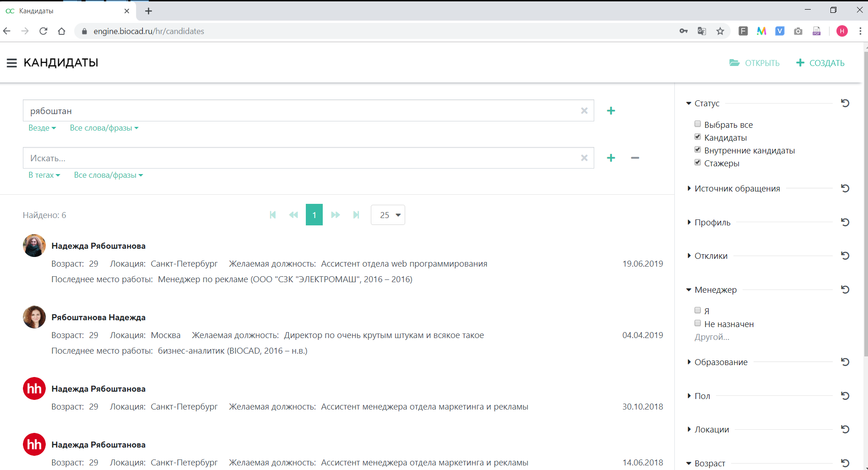Bookmark this page with the star icon
Image resolution: width=868 pixels, height=470 pixels.
[720, 31]
